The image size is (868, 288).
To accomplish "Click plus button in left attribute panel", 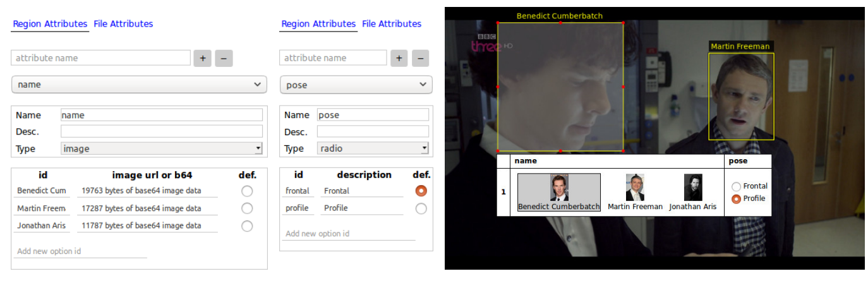I will tap(203, 58).
